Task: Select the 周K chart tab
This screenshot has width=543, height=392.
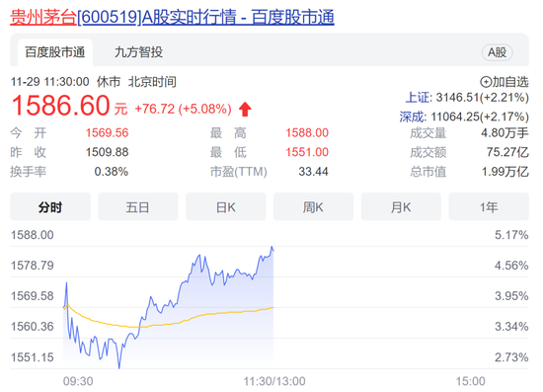Action: pyautogui.click(x=313, y=206)
